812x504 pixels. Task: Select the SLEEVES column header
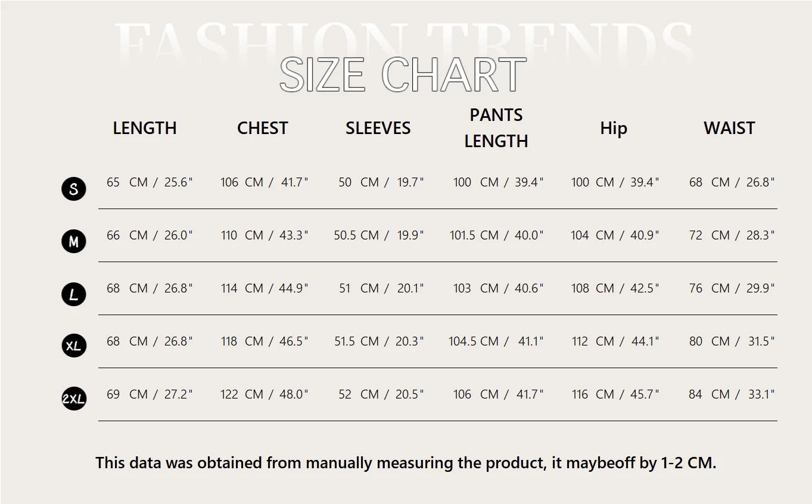click(x=378, y=128)
